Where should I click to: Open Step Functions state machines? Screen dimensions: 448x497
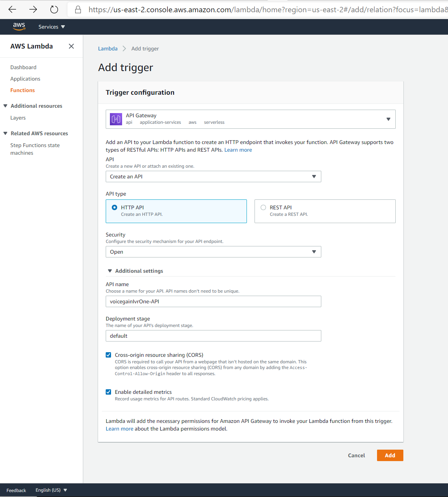click(x=35, y=149)
